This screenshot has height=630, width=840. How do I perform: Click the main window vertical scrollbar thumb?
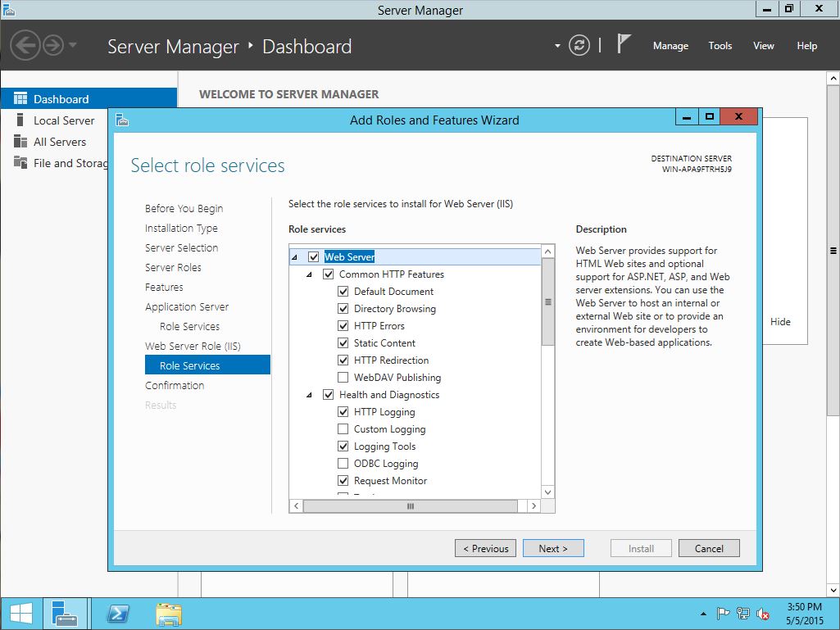[x=833, y=250]
